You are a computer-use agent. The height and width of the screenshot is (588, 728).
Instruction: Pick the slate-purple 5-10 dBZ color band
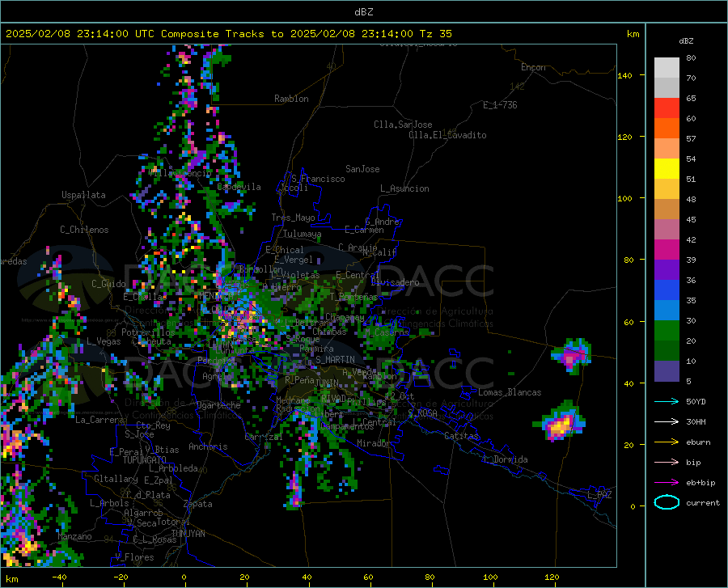click(x=667, y=371)
